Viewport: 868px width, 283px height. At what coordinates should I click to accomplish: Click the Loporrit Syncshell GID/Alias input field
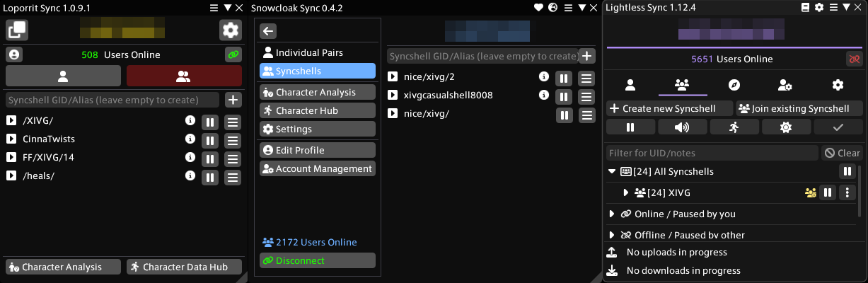point(112,100)
